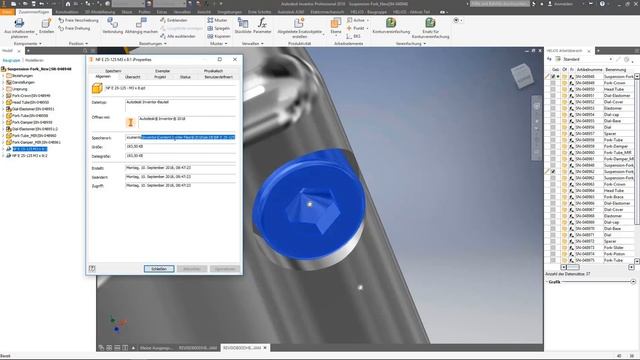Toggle checkbox in the SN-048953 Elastomer row
Screen dimensions: 640x360
tap(553, 108)
